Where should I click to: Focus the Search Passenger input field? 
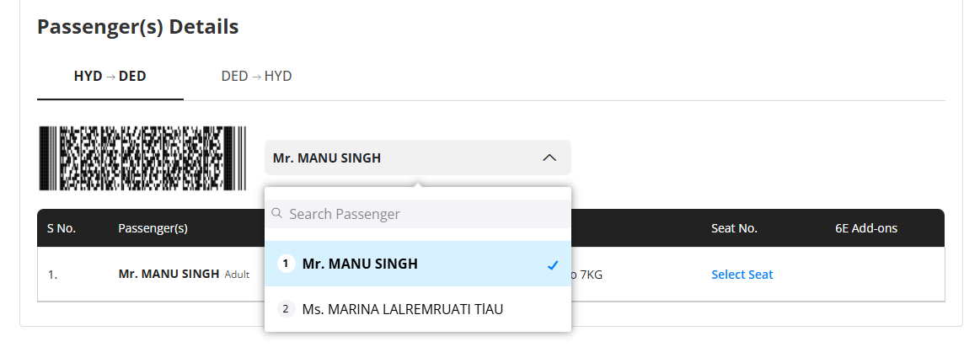pos(418,214)
